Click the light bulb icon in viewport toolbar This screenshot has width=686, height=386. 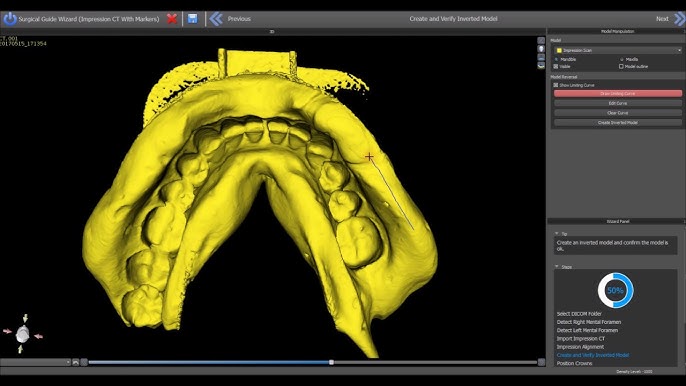tap(541, 49)
